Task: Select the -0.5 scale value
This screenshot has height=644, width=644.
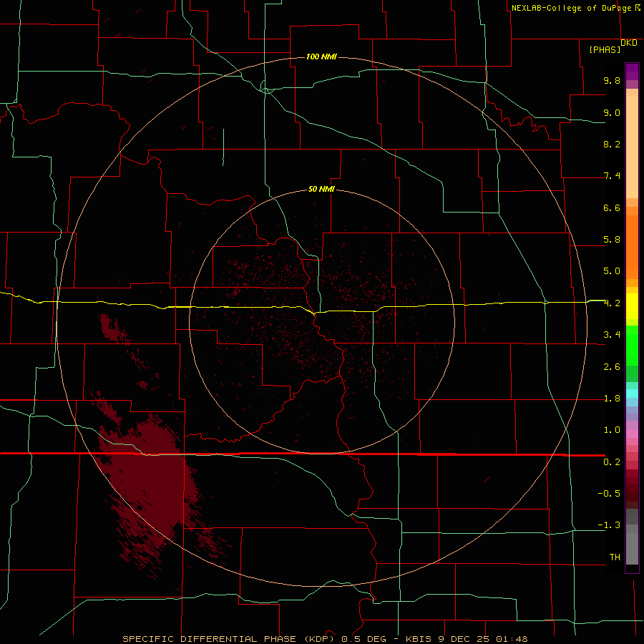Action: pyautogui.click(x=609, y=494)
